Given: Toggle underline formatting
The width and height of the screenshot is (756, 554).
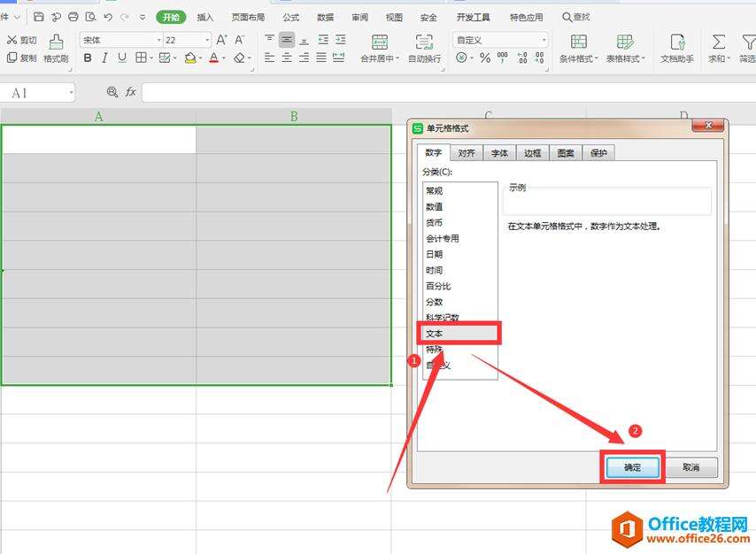Looking at the screenshot, I should (x=122, y=58).
